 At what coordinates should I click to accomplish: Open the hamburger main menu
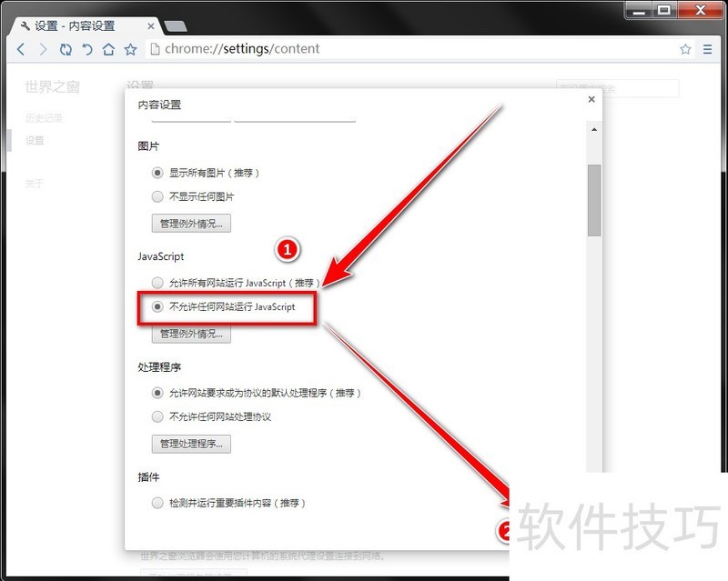click(x=707, y=49)
